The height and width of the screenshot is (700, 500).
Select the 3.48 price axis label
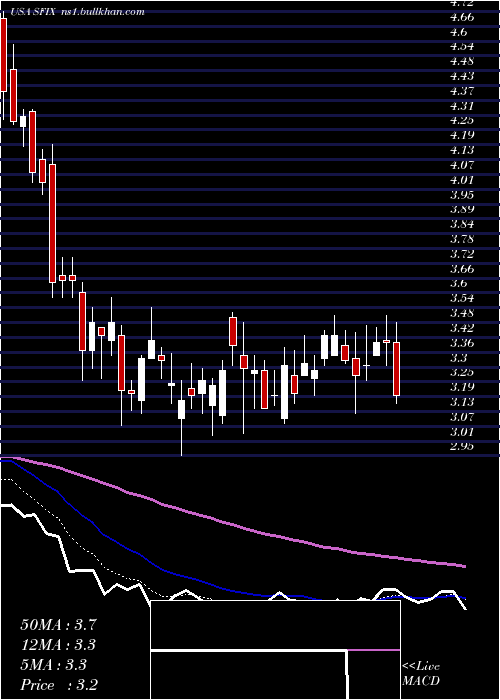point(461,313)
